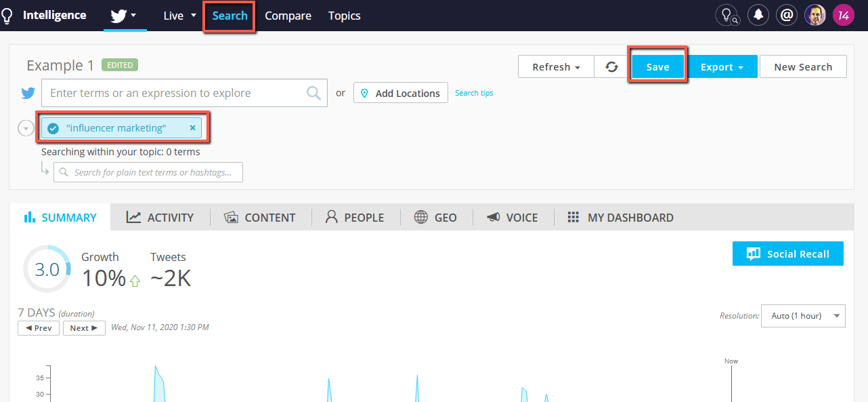Go to the Next time period
Image resolution: width=868 pixels, height=402 pixels.
pyautogui.click(x=84, y=328)
